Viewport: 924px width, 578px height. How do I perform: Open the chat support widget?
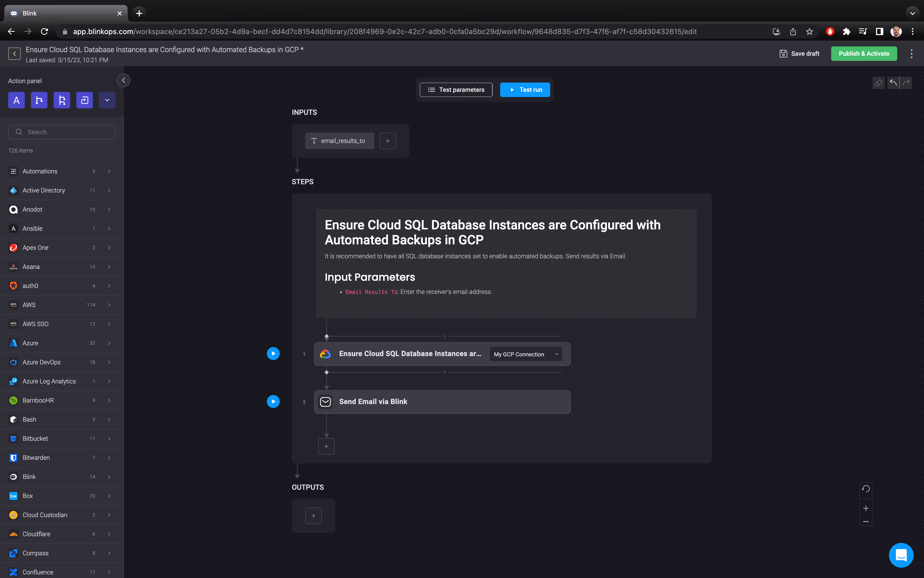pos(901,555)
